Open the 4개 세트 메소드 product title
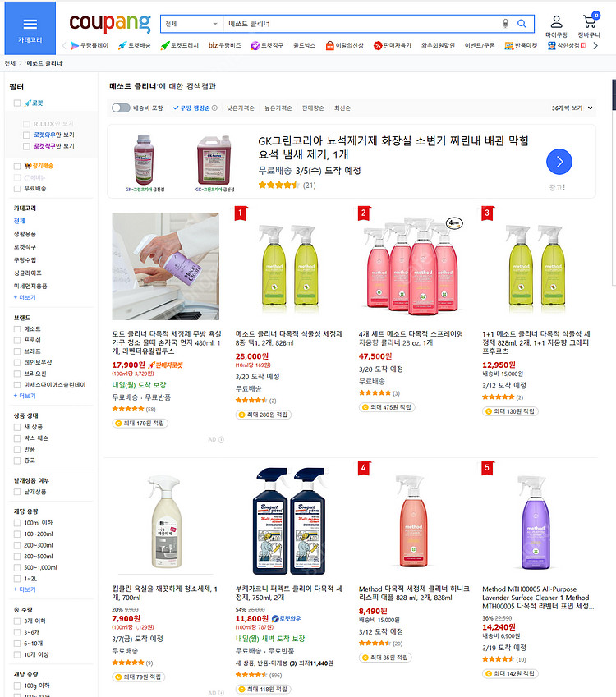Image resolution: width=616 pixels, height=697 pixels. click(x=411, y=338)
